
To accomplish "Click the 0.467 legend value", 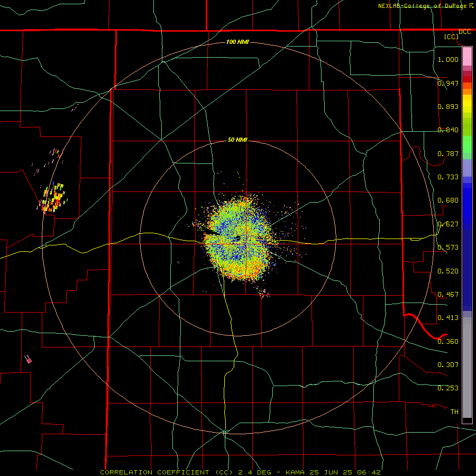I will tap(448, 294).
